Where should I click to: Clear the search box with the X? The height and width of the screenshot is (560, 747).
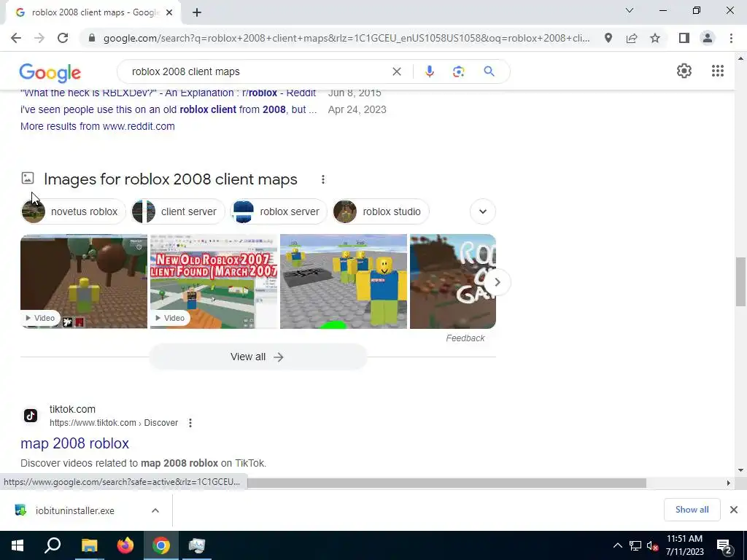396,71
